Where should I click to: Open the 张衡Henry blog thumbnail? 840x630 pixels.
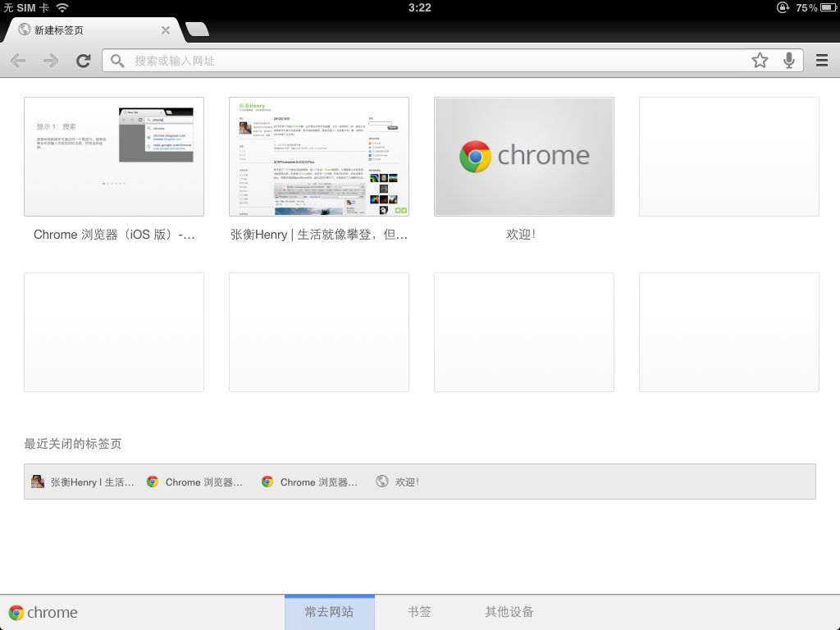(x=319, y=156)
